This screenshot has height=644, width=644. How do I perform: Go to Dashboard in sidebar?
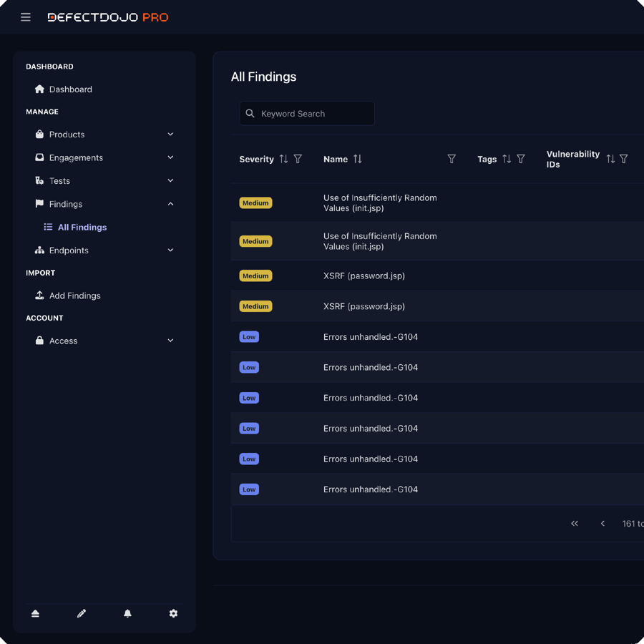pos(70,89)
